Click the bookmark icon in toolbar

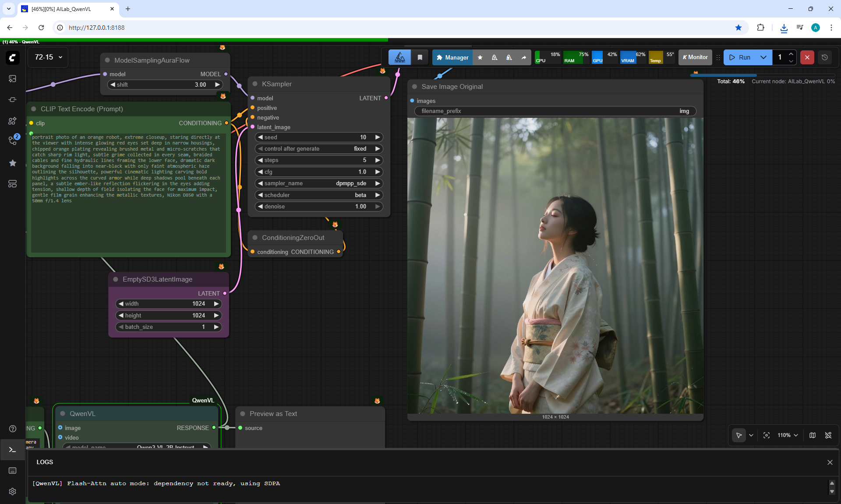(x=420, y=57)
